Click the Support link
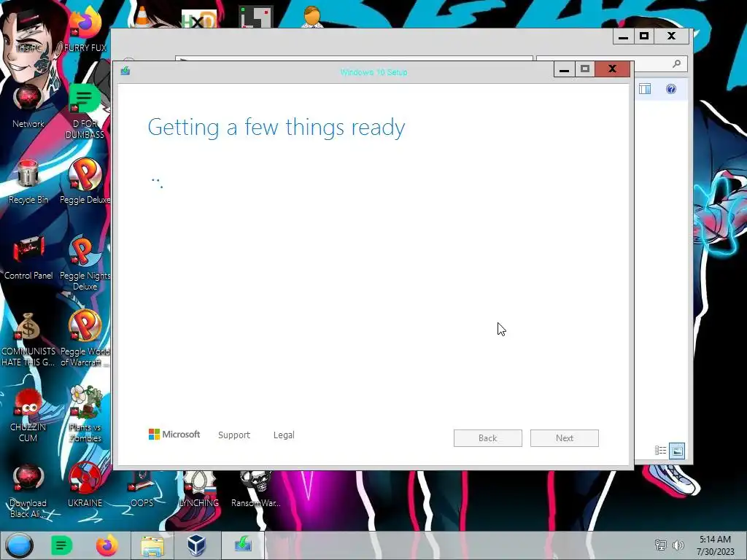Viewport: 747px width, 560px height. coord(234,435)
